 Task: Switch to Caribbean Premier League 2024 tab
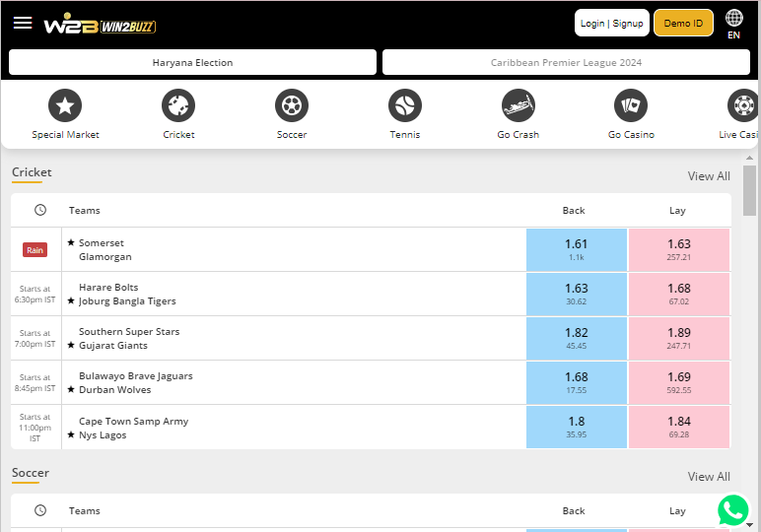tap(566, 63)
